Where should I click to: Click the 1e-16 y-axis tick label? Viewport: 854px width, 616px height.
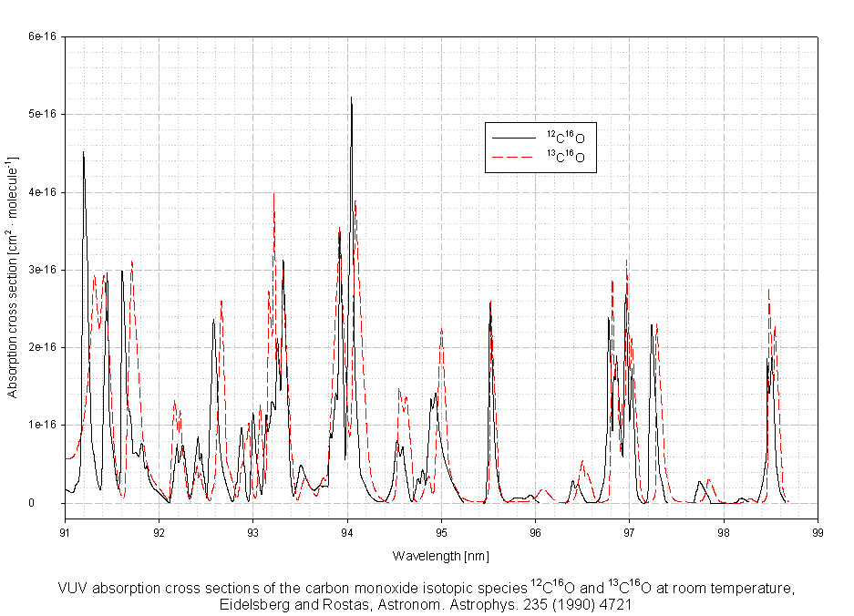(x=43, y=426)
